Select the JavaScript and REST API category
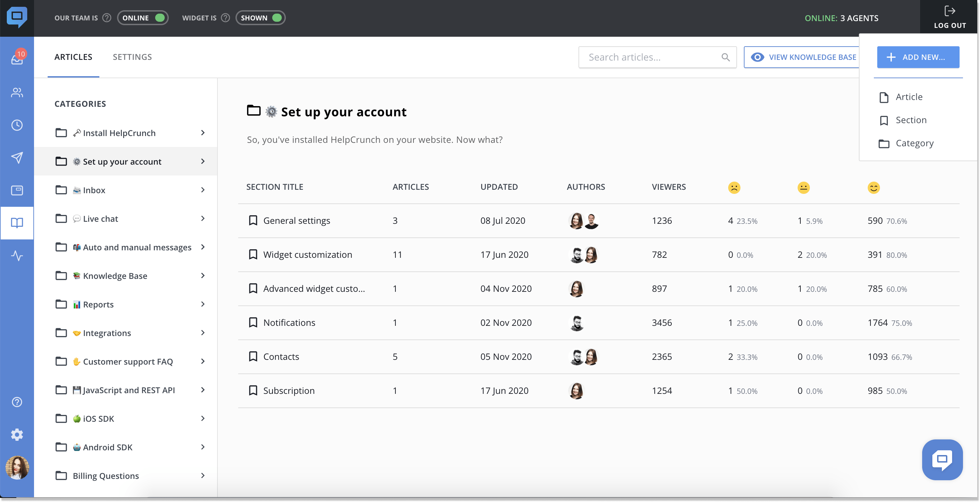 [126, 390]
